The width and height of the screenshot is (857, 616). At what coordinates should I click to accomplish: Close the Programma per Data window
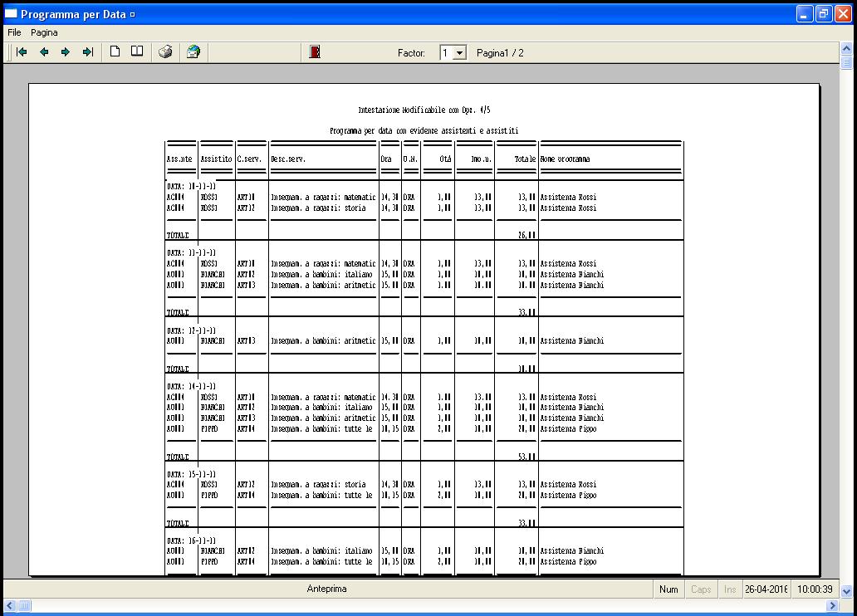pos(844,13)
